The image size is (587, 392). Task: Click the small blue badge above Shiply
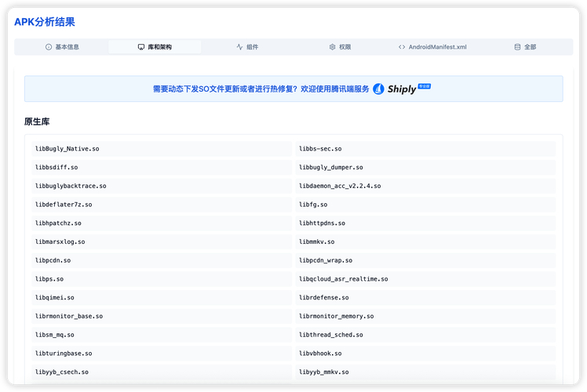click(425, 85)
